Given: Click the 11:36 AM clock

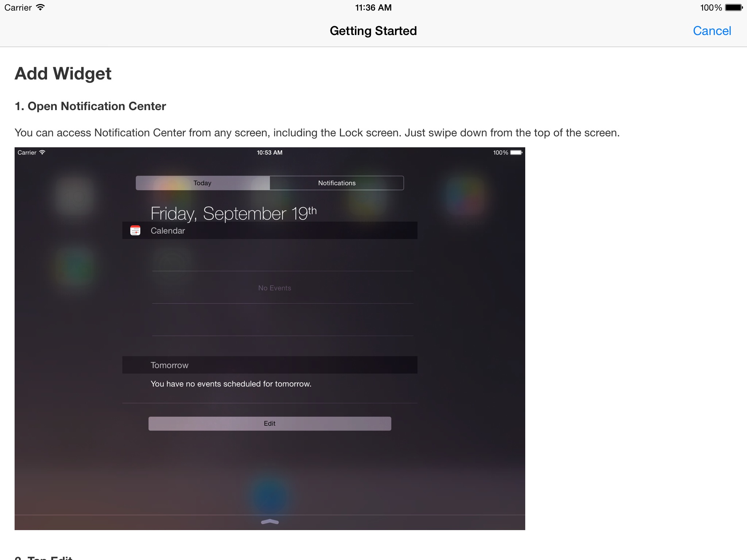Looking at the screenshot, I should pos(373,8).
